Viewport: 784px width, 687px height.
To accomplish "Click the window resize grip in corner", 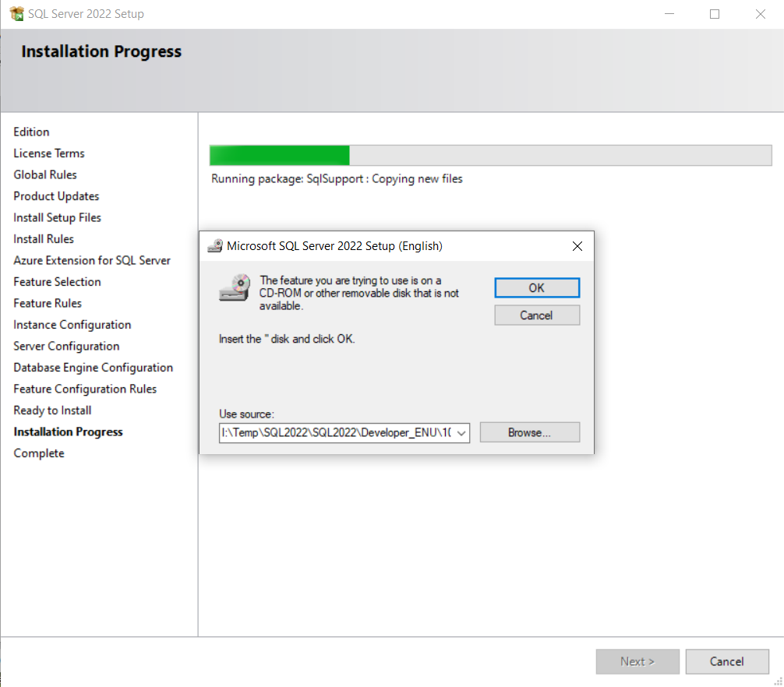I will (x=778, y=682).
